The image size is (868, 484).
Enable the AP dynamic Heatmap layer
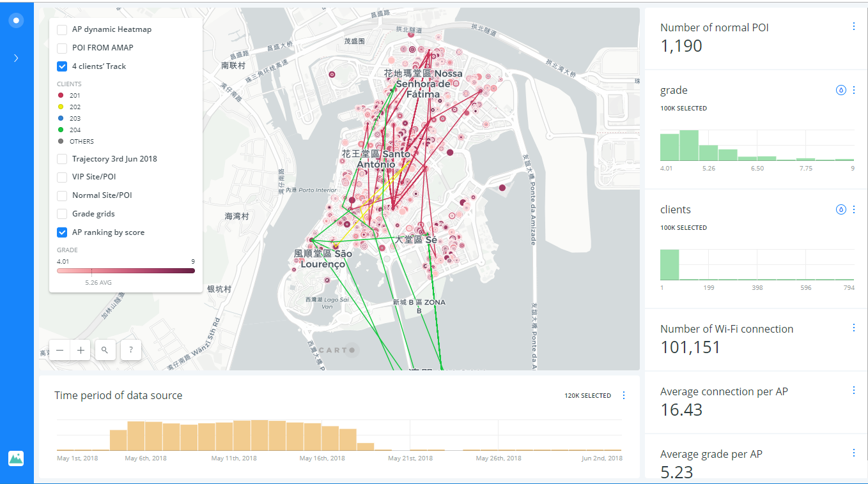62,29
